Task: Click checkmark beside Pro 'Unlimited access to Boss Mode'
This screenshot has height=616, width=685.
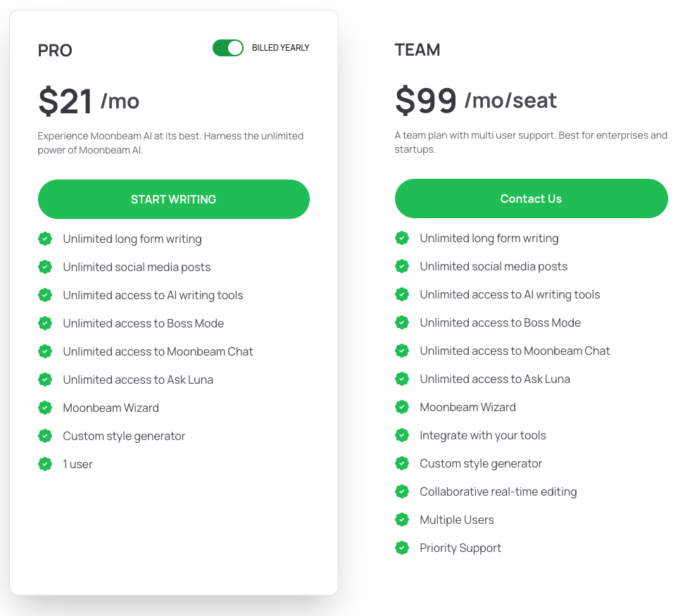Action: (45, 323)
